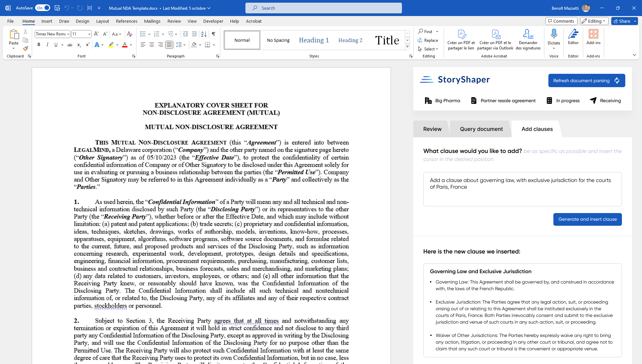
Task: Click the Sort icon in Paragraph group
Action: pyautogui.click(x=204, y=34)
